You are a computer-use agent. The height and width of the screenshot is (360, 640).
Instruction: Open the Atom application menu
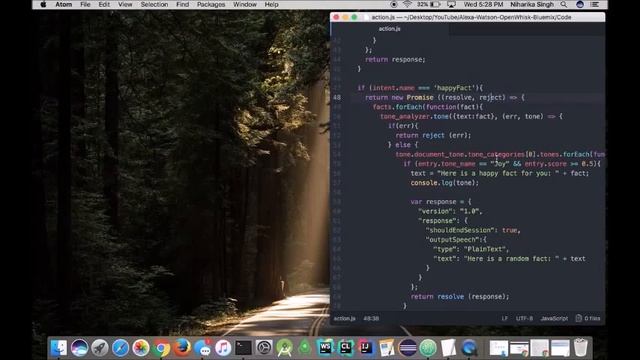pyautogui.click(x=64, y=4)
